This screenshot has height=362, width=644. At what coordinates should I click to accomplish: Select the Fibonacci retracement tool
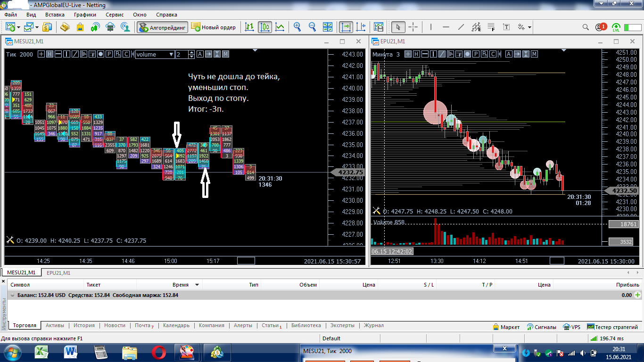[x=491, y=27]
